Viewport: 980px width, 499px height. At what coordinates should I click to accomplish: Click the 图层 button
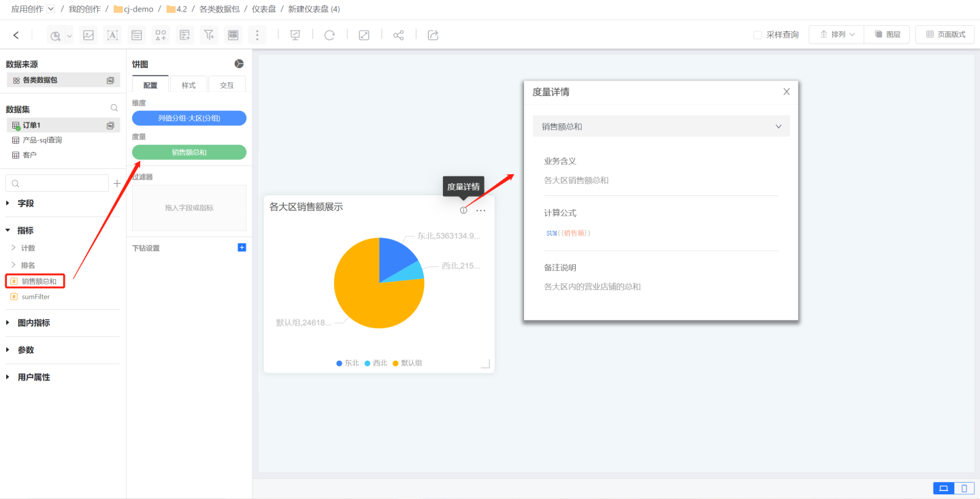pyautogui.click(x=887, y=35)
